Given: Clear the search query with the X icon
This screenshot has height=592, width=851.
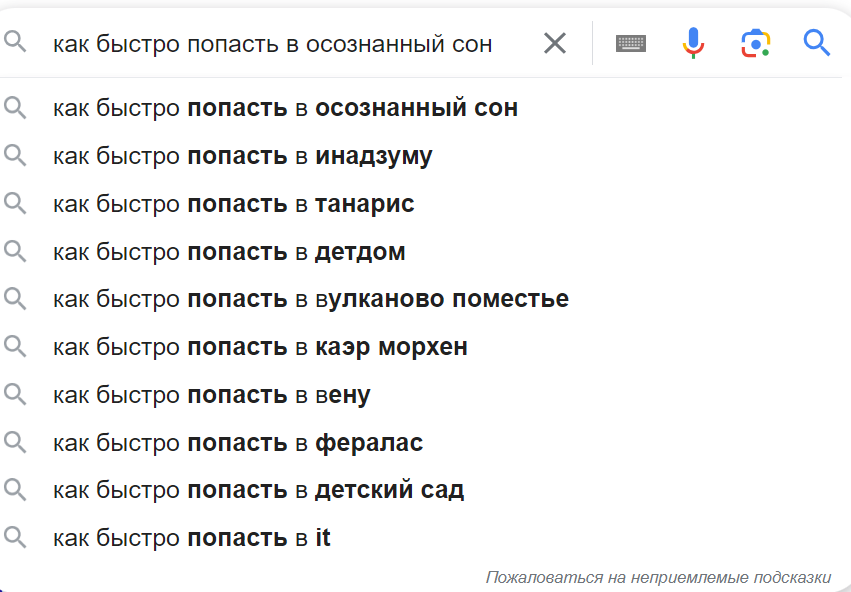Looking at the screenshot, I should (554, 43).
